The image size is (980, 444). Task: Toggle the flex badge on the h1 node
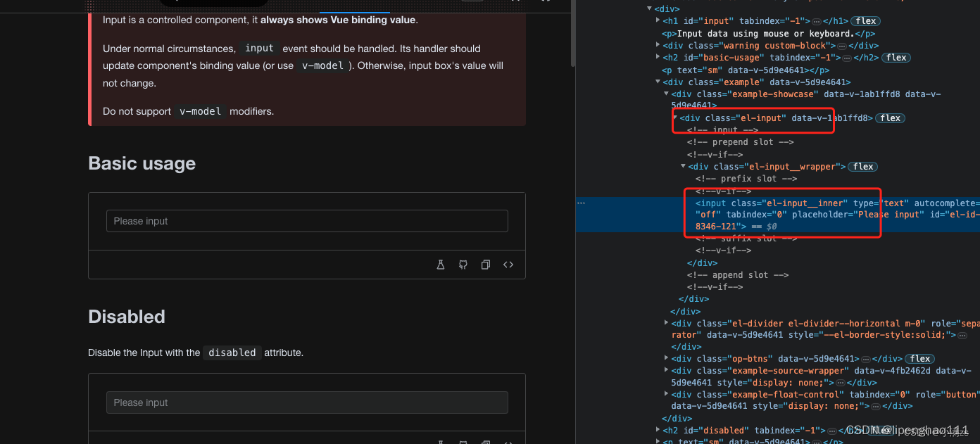(x=867, y=21)
